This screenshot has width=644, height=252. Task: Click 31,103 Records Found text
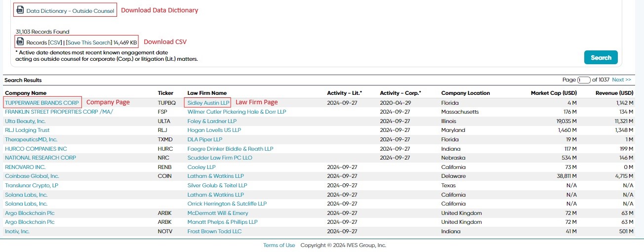click(x=42, y=32)
